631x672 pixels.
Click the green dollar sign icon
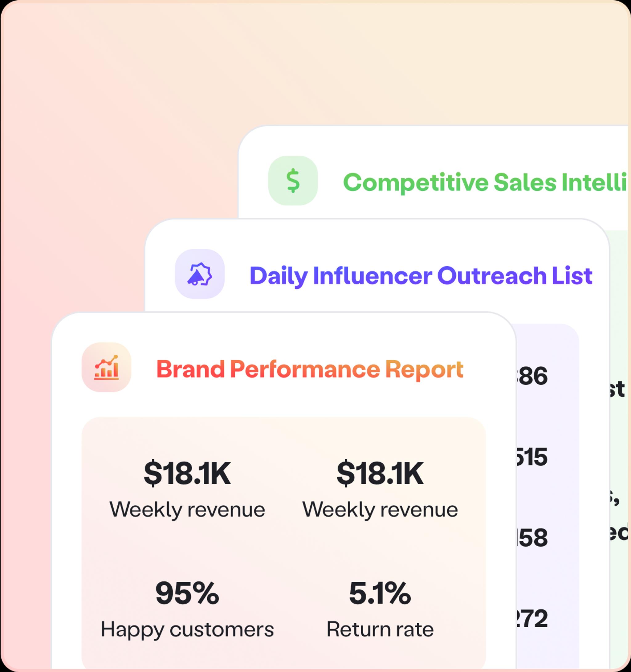coord(293,181)
